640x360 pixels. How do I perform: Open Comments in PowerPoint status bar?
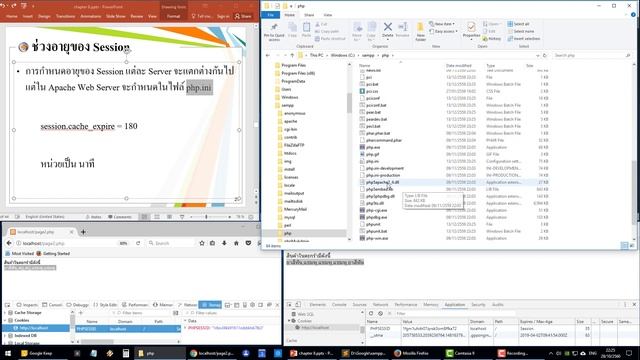pyautogui.click(x=120, y=217)
